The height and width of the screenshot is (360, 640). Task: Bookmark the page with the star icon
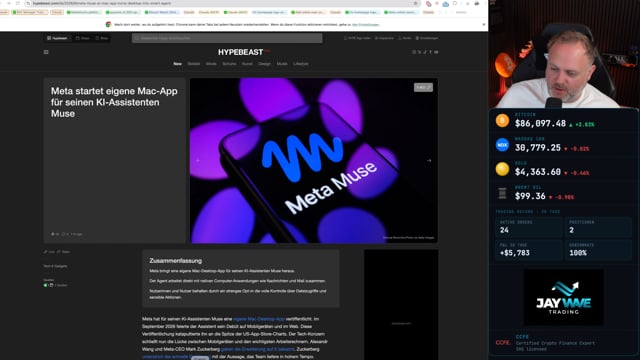point(416,3)
